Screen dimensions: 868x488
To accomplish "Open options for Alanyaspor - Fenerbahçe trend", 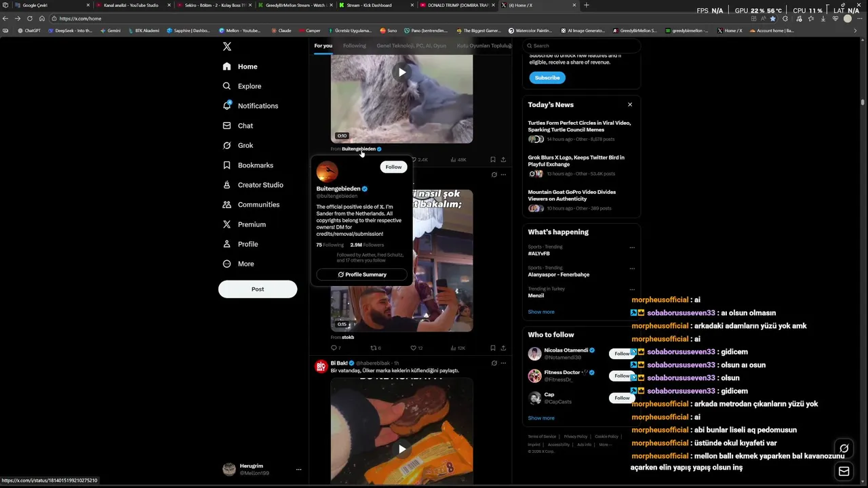I will pos(632,268).
